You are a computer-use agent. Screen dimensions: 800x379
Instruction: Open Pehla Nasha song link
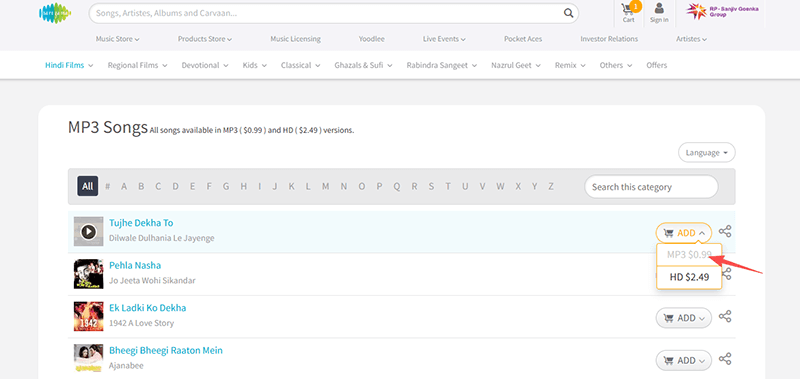pyautogui.click(x=135, y=265)
